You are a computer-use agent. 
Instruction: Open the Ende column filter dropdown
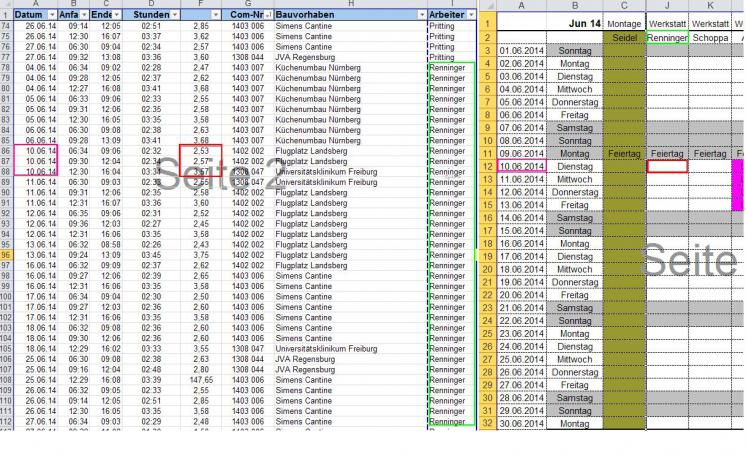pos(117,15)
